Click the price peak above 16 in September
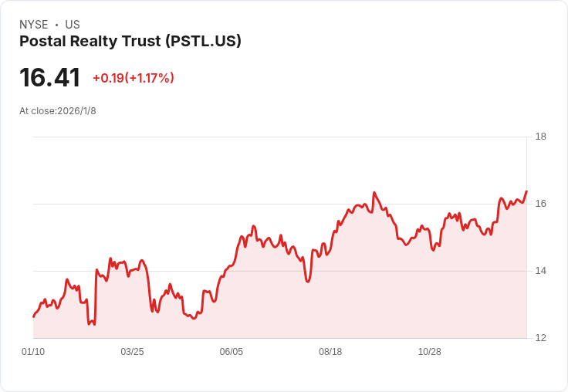The height and width of the screenshot is (392, 568). pyautogui.click(x=374, y=193)
